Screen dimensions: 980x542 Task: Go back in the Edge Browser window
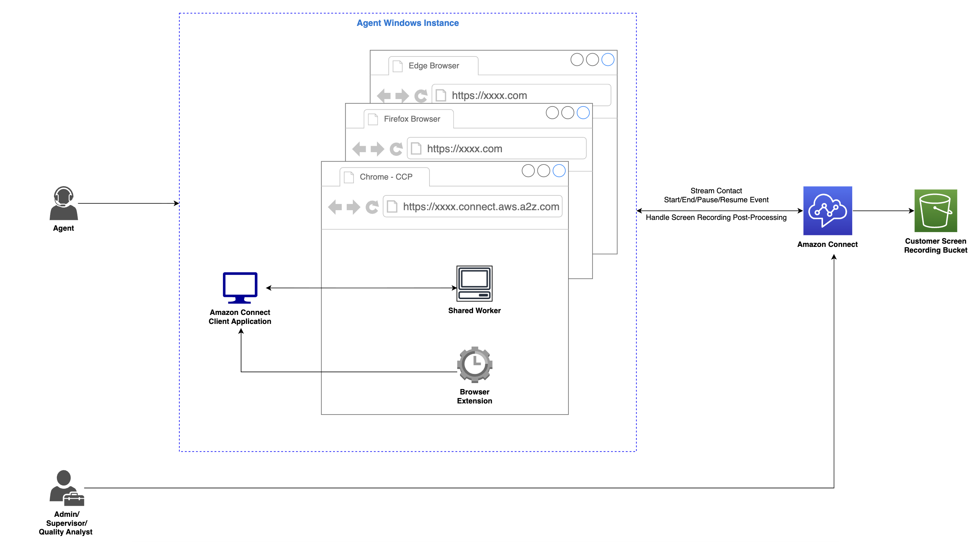384,95
